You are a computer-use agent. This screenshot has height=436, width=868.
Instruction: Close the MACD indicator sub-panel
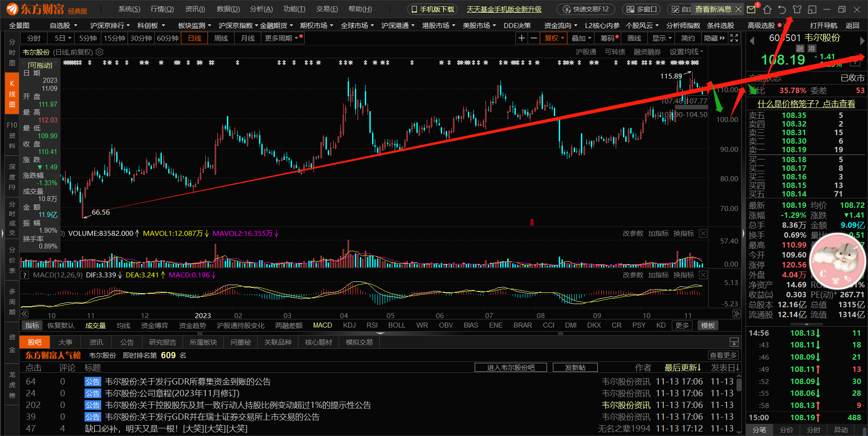click(703, 275)
